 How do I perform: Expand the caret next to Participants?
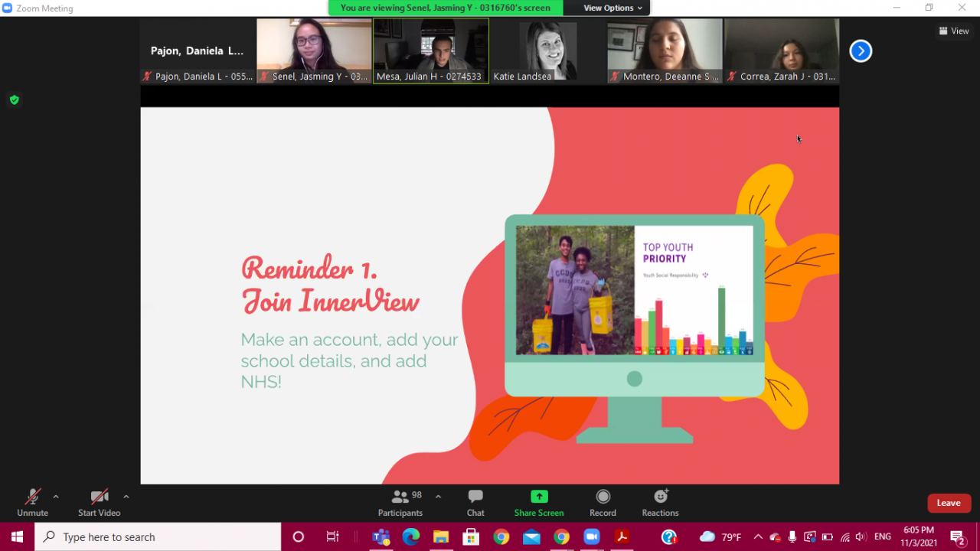coord(438,497)
